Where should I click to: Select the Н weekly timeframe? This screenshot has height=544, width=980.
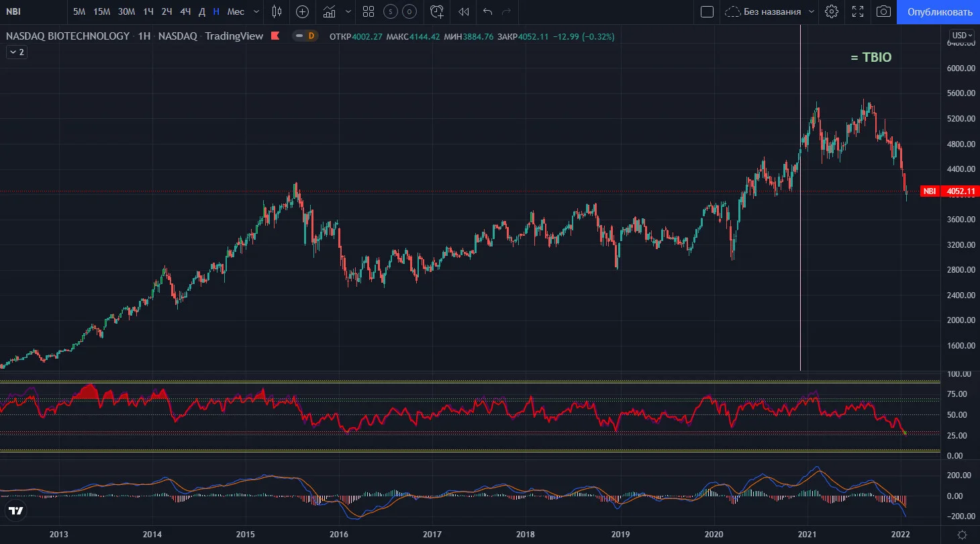pyautogui.click(x=215, y=11)
